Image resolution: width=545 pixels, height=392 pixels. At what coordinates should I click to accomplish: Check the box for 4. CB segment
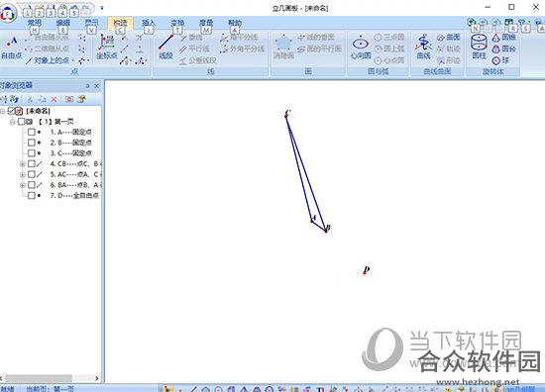tap(32, 164)
